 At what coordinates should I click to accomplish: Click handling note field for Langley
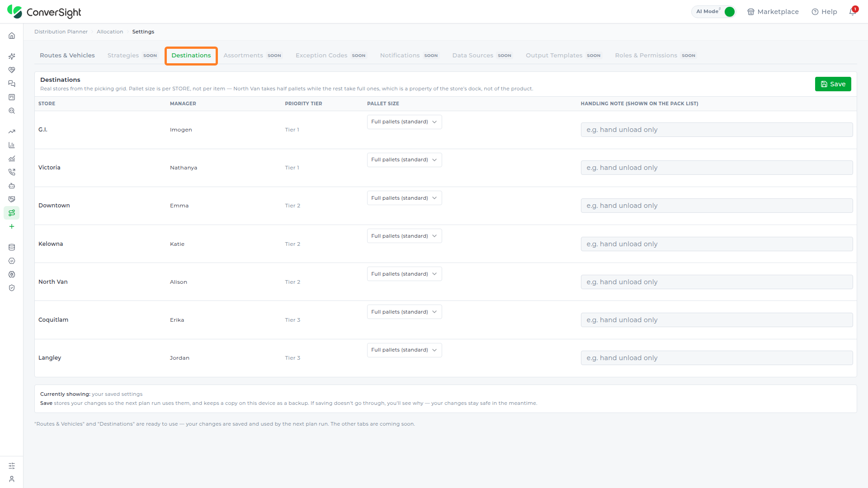tap(717, 358)
